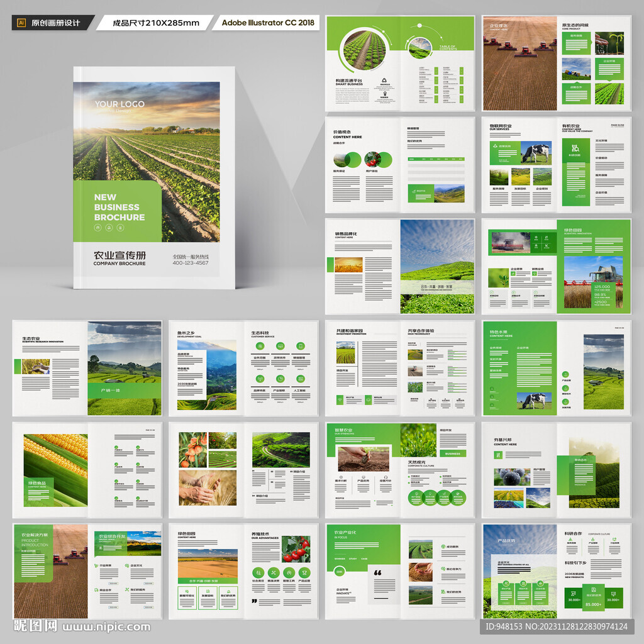
Task: Click the green 85.000+ statistic tile
Action: (x=594, y=597)
